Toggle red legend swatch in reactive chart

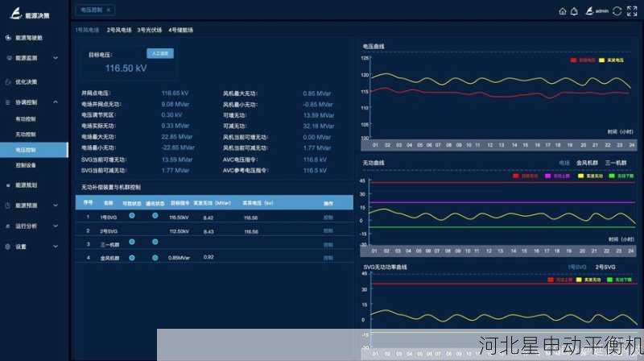516,176
